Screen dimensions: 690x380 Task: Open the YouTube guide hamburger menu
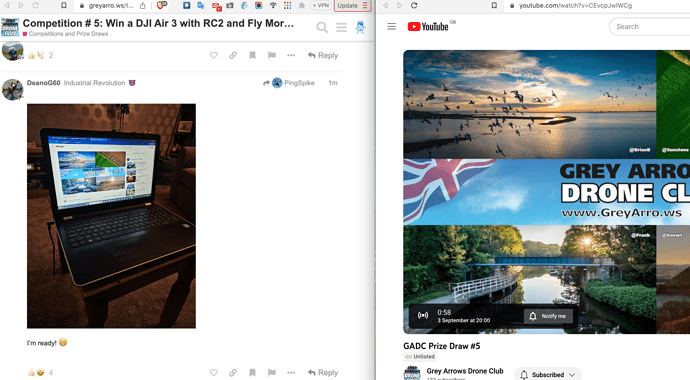391,26
